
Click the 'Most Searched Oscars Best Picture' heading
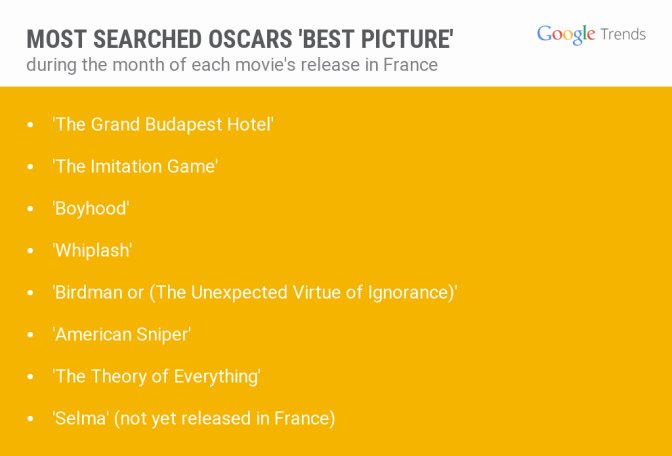tap(240, 39)
